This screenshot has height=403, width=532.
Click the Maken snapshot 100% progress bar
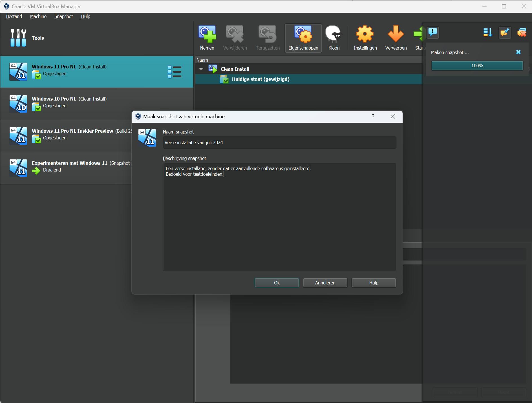pos(477,66)
